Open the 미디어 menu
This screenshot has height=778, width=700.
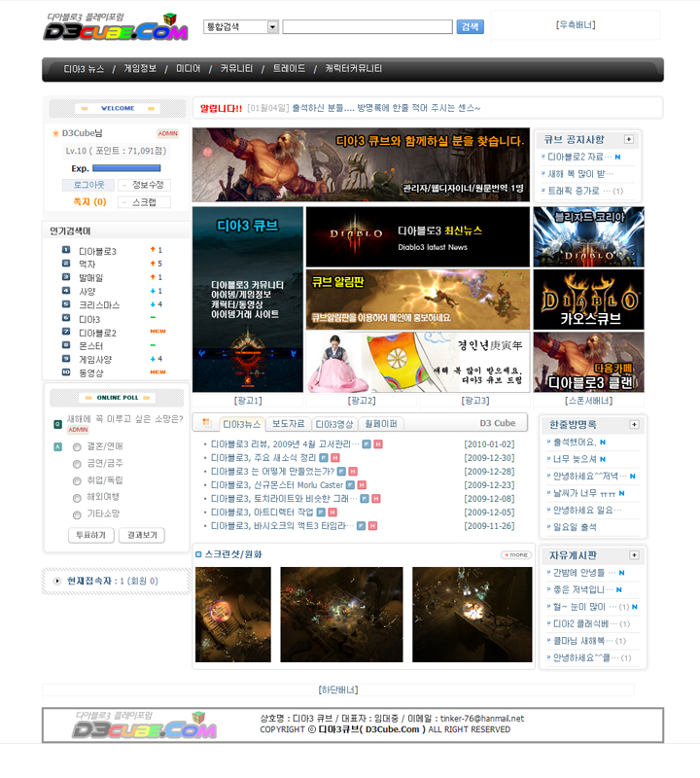pos(188,69)
